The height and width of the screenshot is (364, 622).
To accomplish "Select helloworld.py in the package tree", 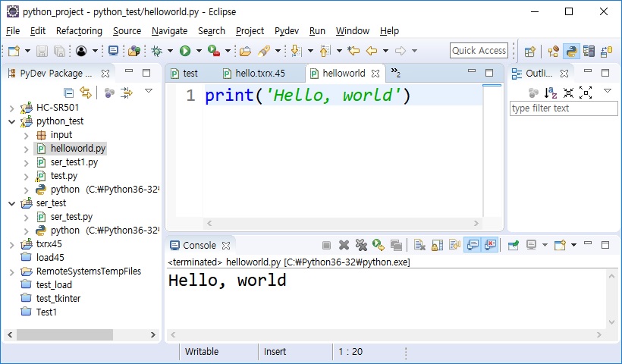I will (78, 149).
